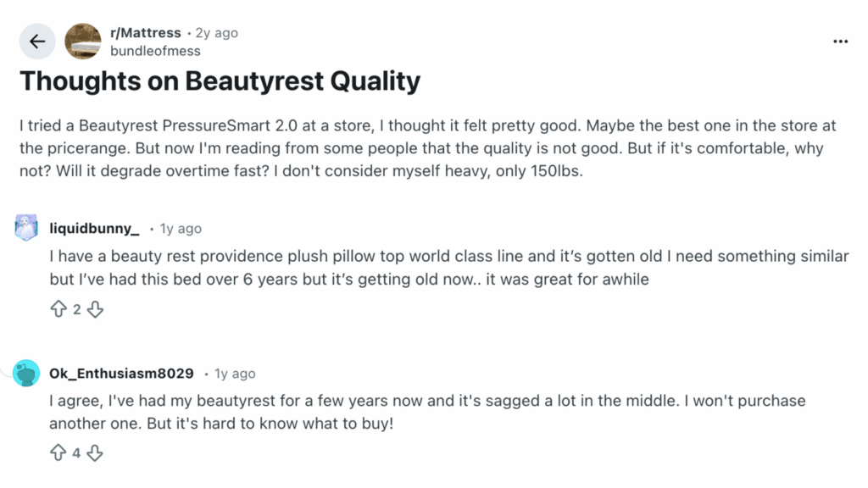Click the vote count beside Ok_Enthusiasm8029's comment
This screenshot has height=488, width=868.
click(75, 453)
